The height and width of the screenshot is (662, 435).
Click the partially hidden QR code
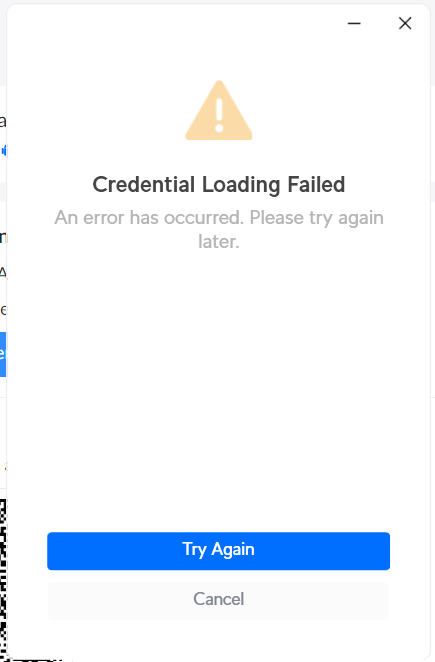[x=3, y=578]
